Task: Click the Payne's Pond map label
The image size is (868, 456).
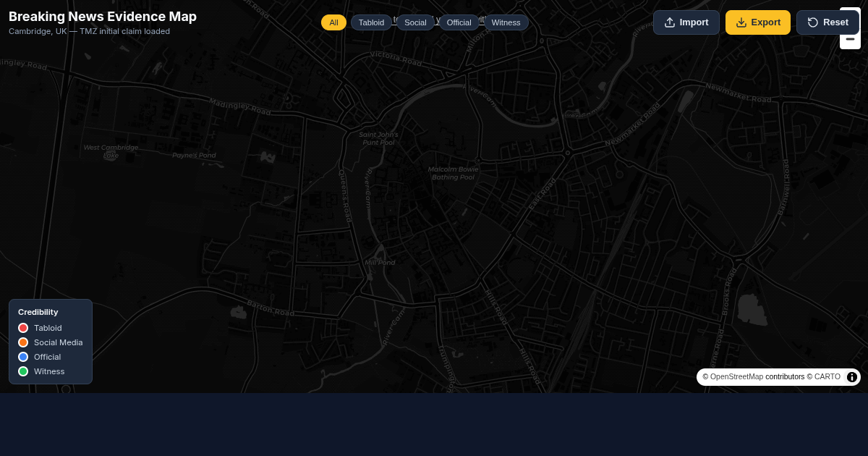Action: point(194,155)
